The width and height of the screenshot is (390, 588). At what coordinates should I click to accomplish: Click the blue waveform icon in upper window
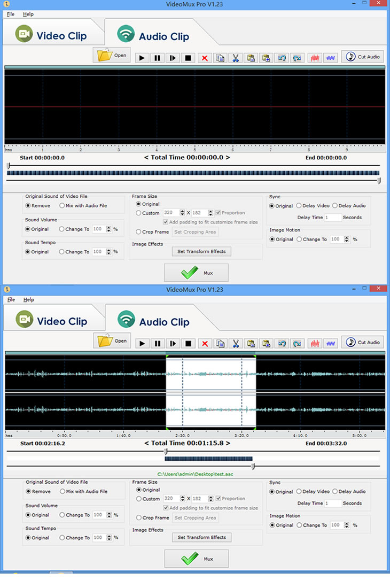coord(331,58)
